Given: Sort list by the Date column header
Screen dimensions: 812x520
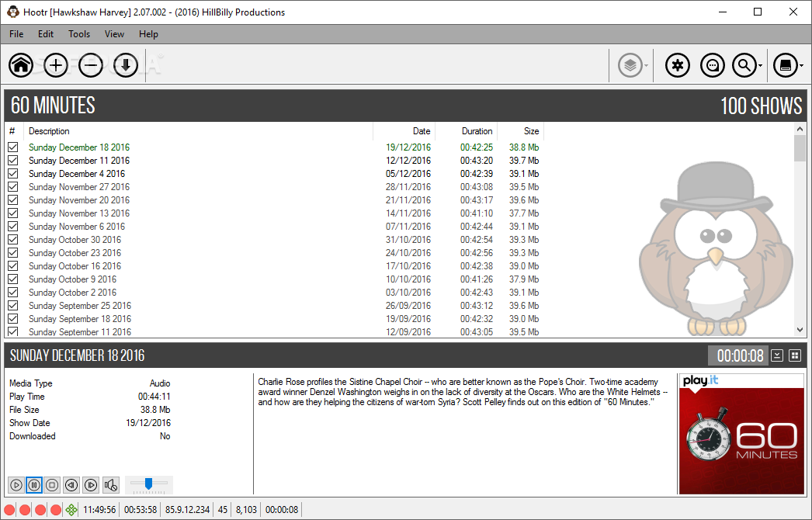Looking at the screenshot, I should tap(404, 131).
